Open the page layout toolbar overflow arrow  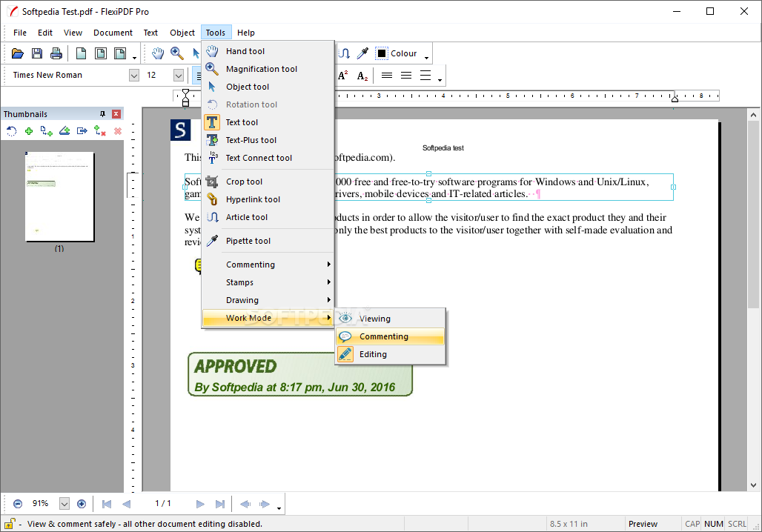point(135,58)
